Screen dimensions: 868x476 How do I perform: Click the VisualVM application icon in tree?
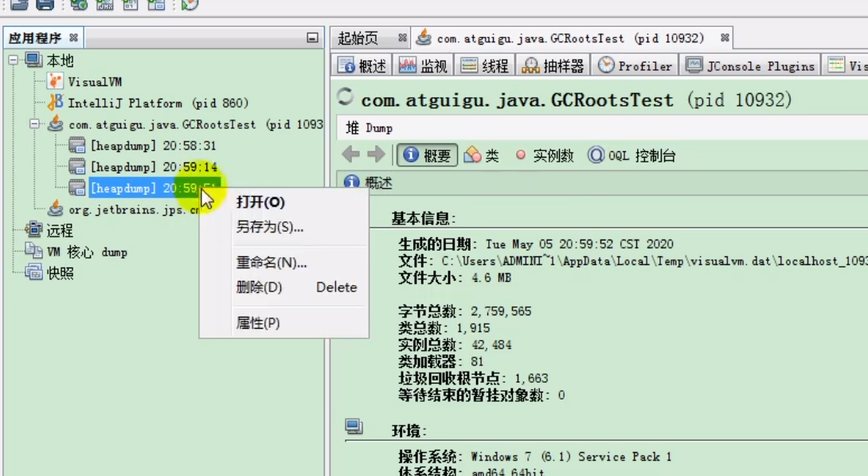tap(55, 81)
